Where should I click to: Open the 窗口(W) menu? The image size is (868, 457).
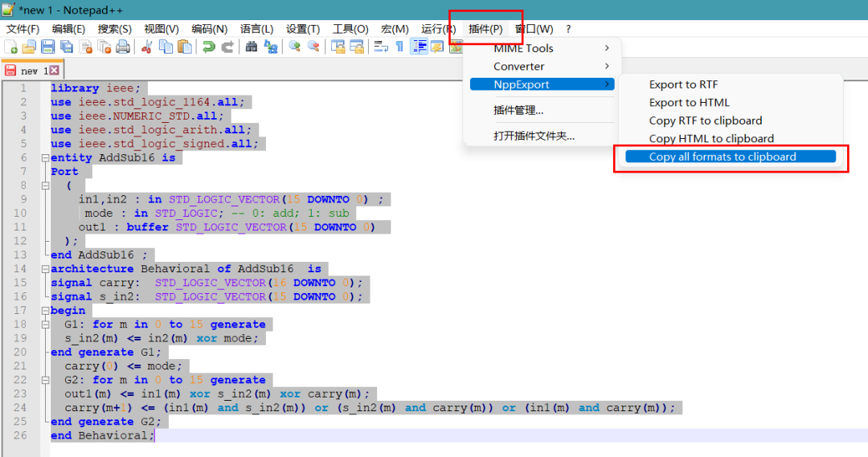534,29
